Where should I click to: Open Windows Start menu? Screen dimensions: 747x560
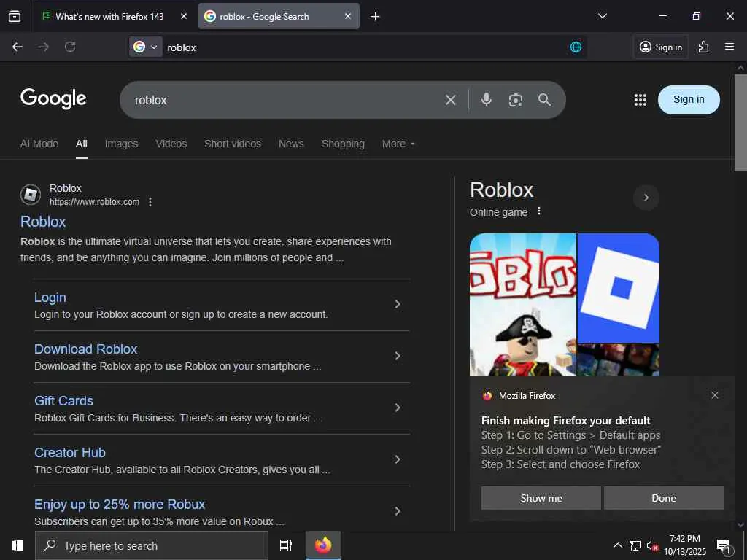(x=18, y=545)
